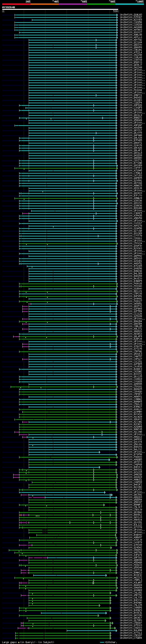
Task: Select the UniRef100_C5PCX6 label
Action: 131,294
